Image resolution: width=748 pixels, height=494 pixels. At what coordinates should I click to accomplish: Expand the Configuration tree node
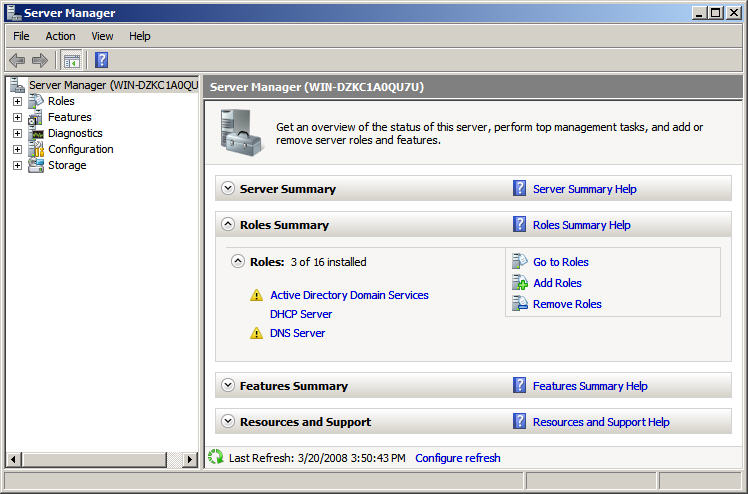[17, 149]
